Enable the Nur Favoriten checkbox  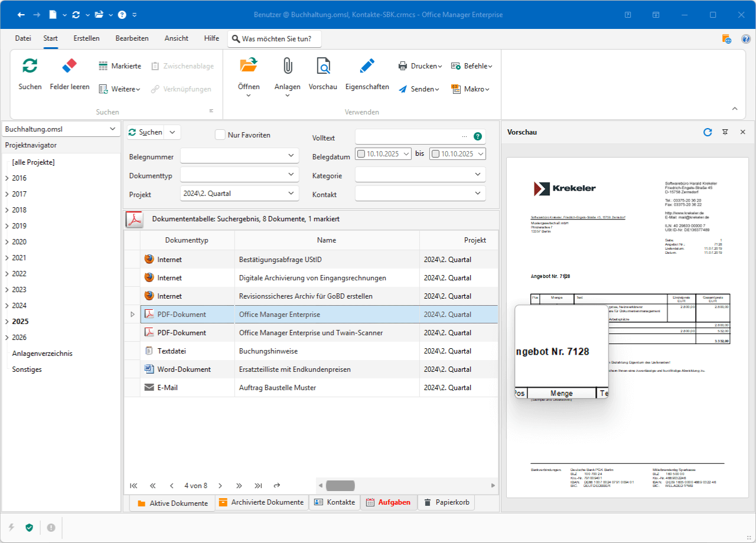[x=220, y=135]
